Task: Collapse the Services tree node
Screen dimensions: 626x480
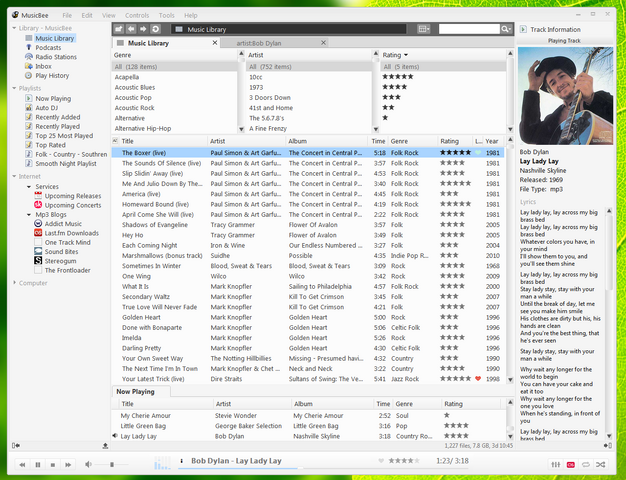Action: click(x=29, y=186)
